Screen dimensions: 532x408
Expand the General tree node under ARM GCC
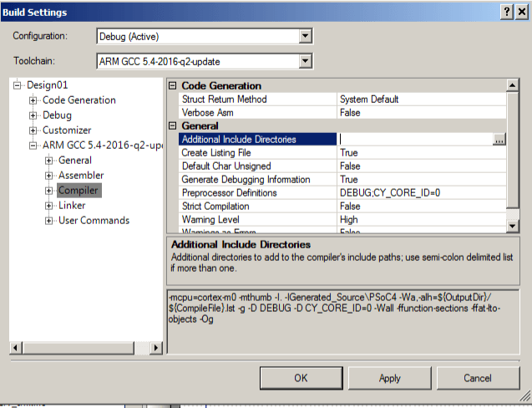click(x=48, y=161)
